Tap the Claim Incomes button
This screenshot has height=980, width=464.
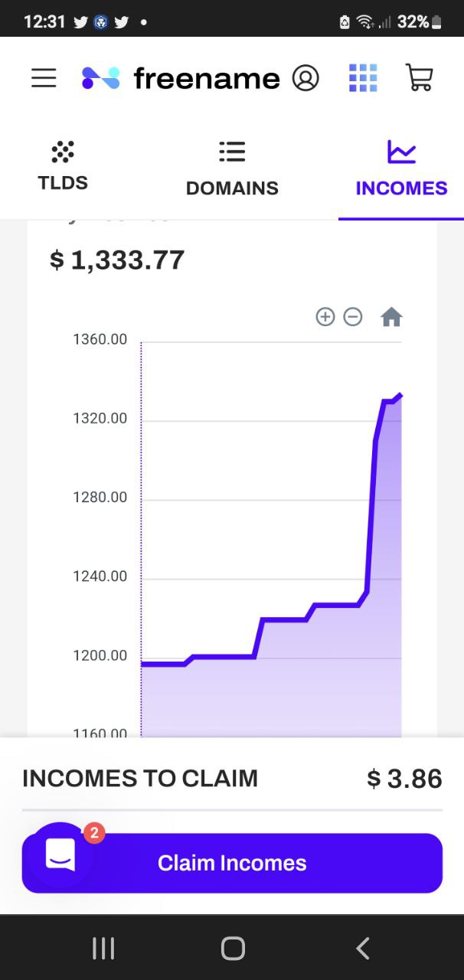coord(232,863)
